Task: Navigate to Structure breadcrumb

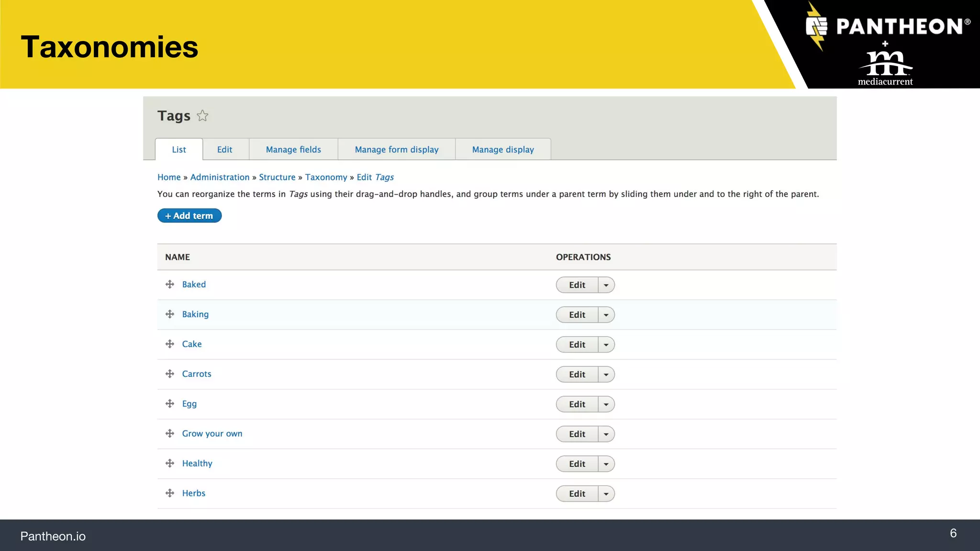Action: (x=277, y=177)
